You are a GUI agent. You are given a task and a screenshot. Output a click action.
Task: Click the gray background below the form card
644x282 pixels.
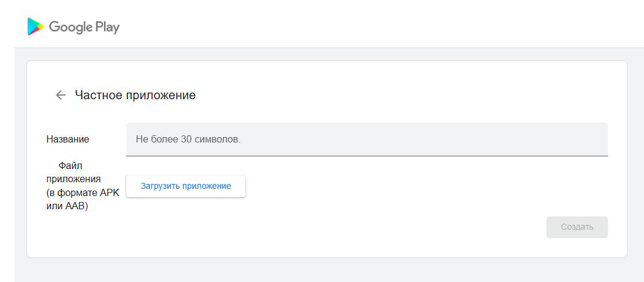[x=325, y=271]
